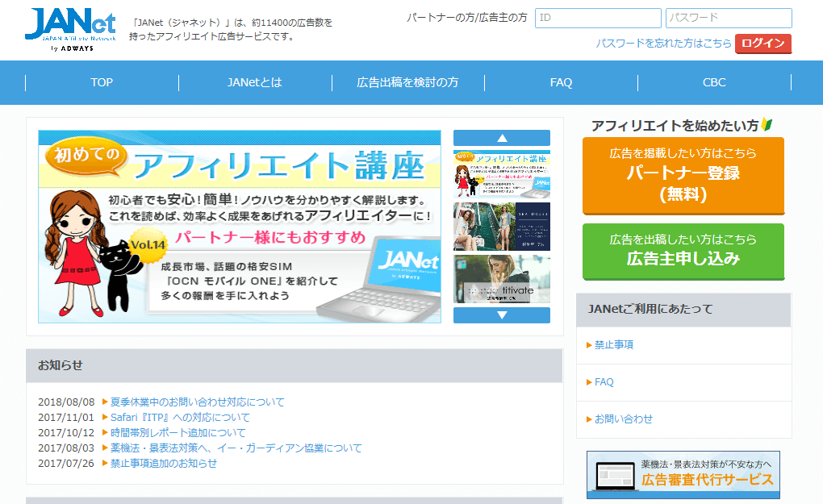Open the 時間帯別レポート追加について news link
The image size is (823, 504).
tap(178, 433)
